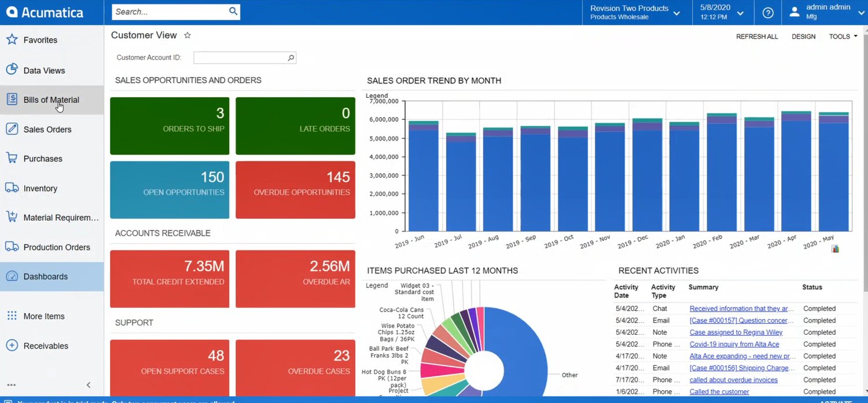868x403 pixels.
Task: Expand the Revision Two Products company dropdown
Action: pos(676,13)
